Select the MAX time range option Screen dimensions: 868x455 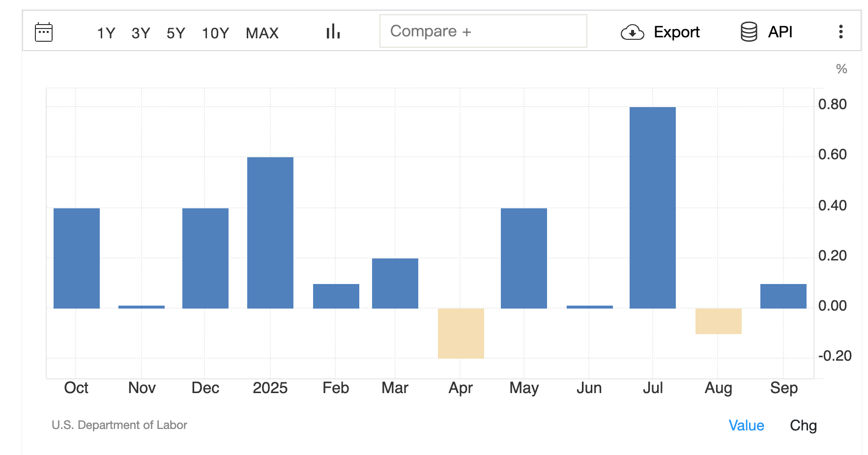pos(262,33)
